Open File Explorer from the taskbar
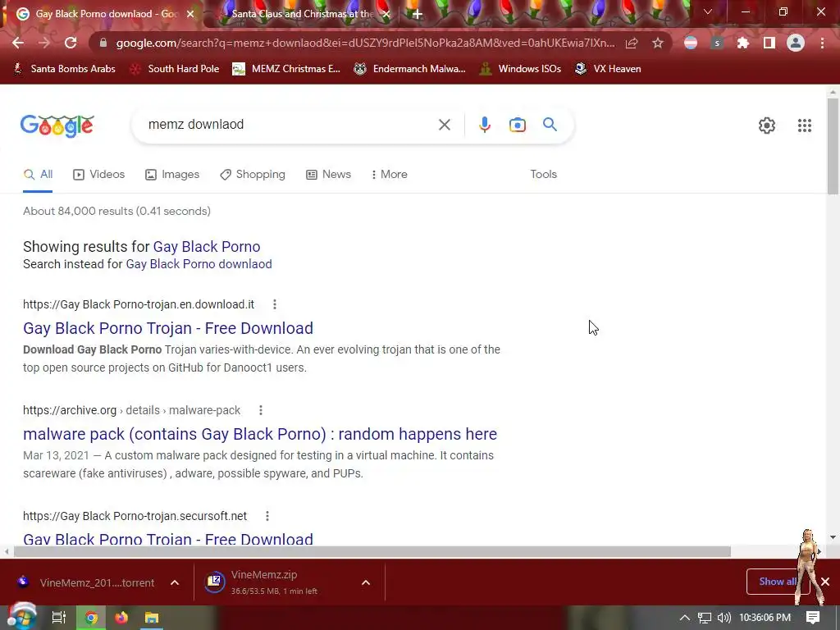The height and width of the screenshot is (630, 840). click(152, 618)
